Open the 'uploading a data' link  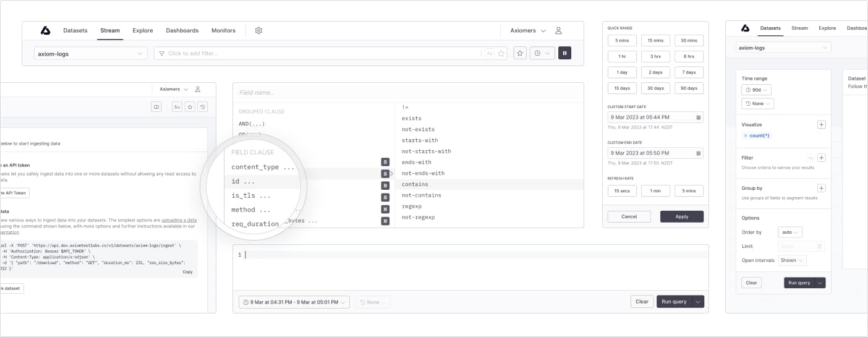[x=179, y=220]
